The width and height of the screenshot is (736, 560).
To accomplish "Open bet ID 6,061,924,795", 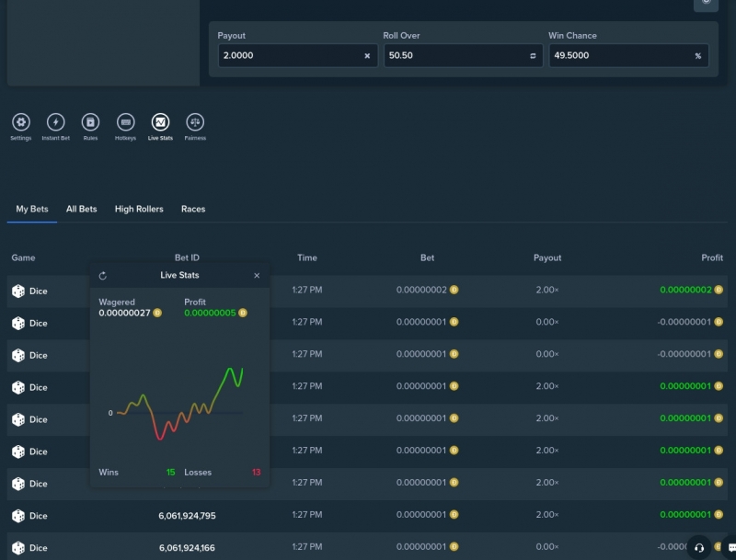I will coord(187,516).
